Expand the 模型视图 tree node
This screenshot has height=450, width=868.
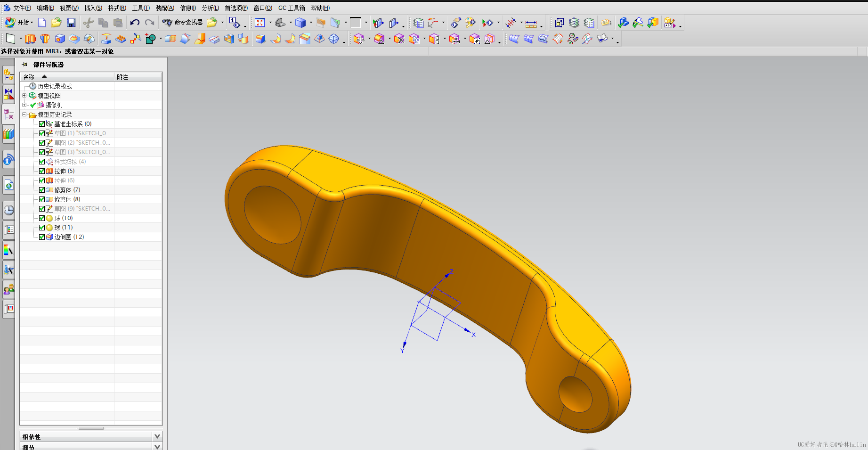[24, 96]
